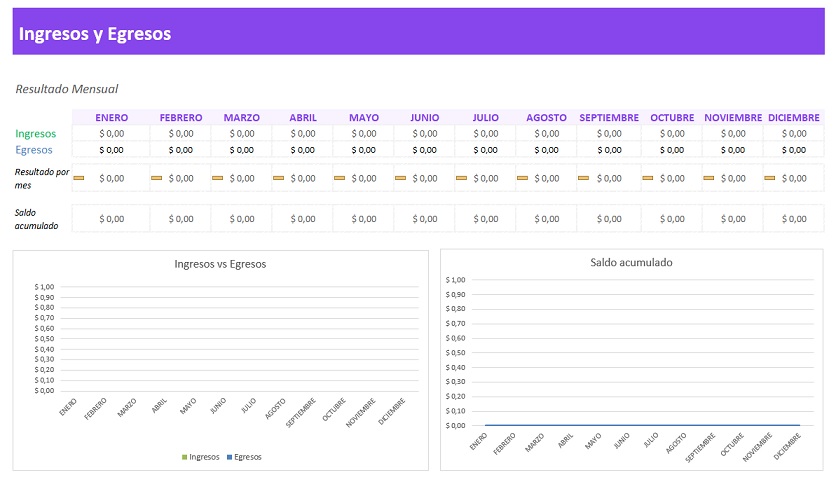836x482 pixels.
Task: Select the FEBRERO column header
Action: (x=181, y=117)
